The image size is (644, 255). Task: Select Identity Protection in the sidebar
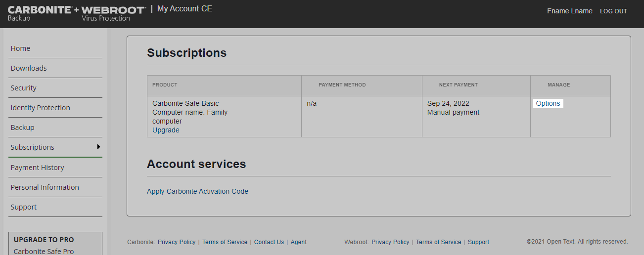click(x=41, y=108)
